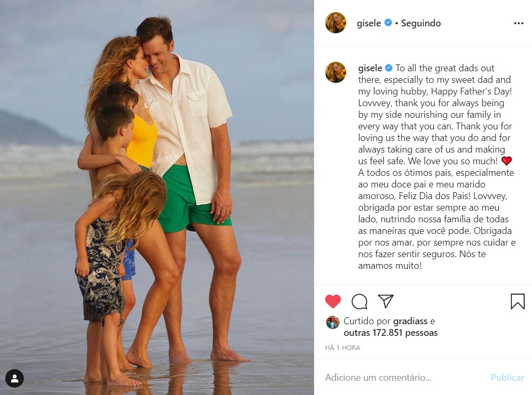This screenshot has width=532, height=395.
Task: Save post with the bookmark icon
Action: [x=517, y=302]
